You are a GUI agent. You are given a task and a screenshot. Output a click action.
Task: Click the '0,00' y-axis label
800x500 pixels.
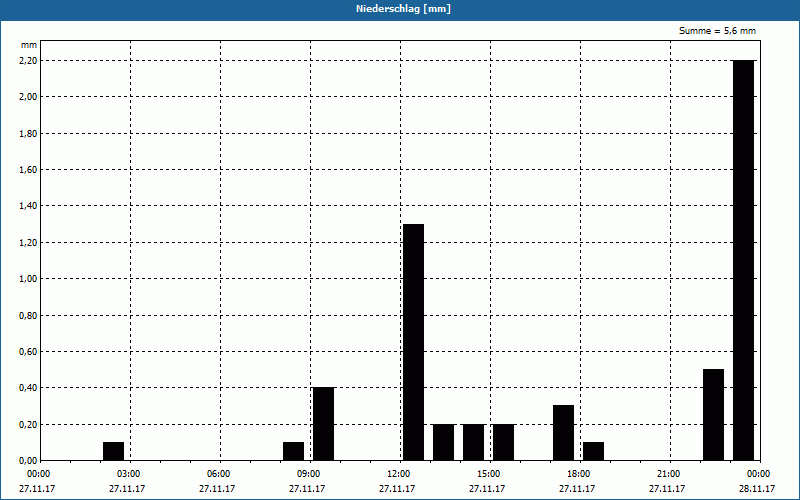28,461
